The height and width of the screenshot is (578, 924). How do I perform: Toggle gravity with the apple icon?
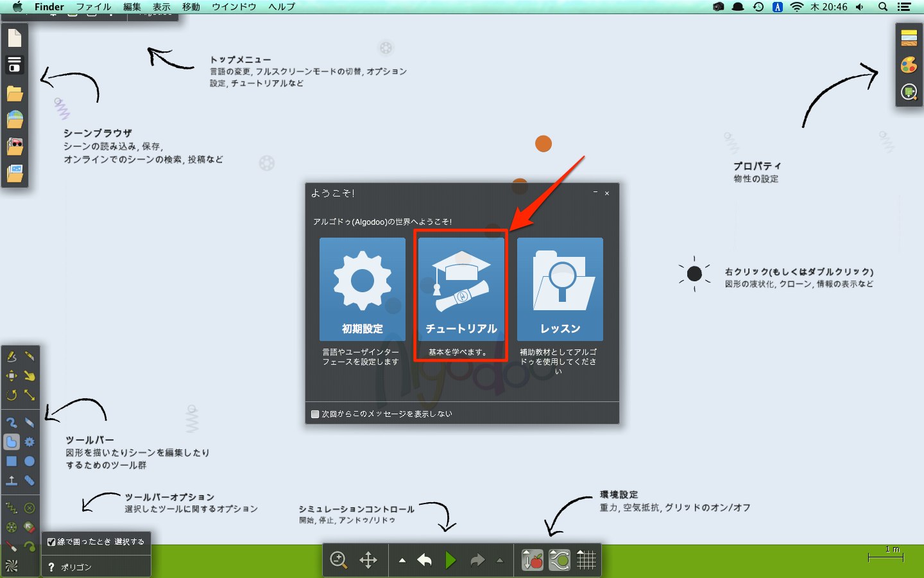tap(533, 560)
